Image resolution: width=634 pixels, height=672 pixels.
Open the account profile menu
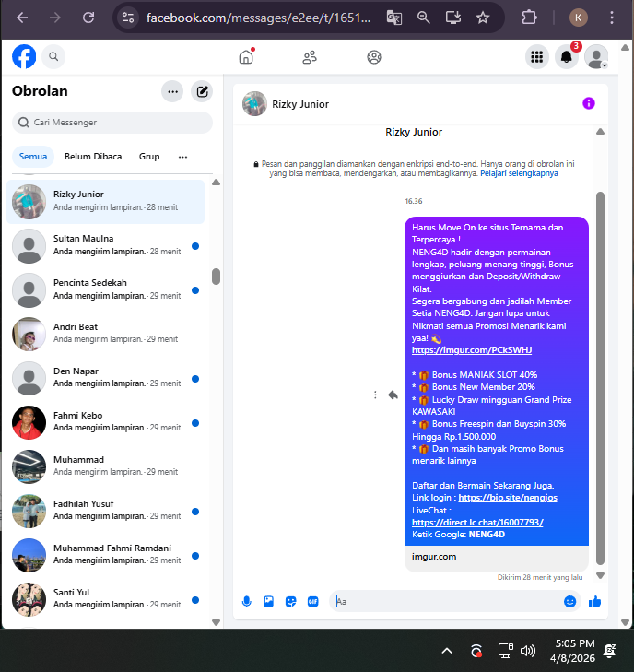pos(596,56)
